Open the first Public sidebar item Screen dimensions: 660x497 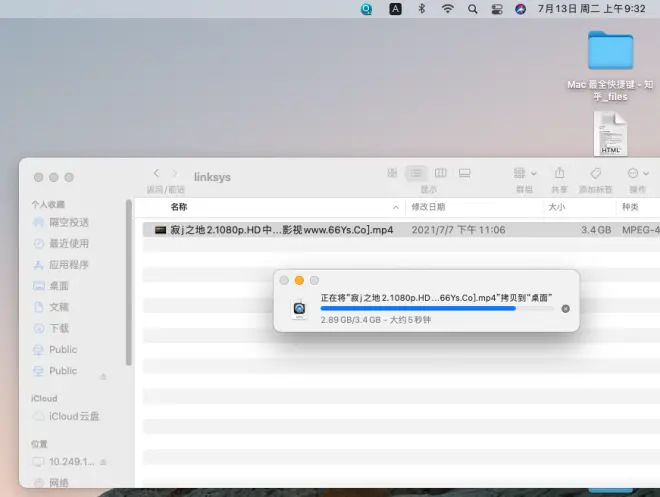pyautogui.click(x=55, y=349)
